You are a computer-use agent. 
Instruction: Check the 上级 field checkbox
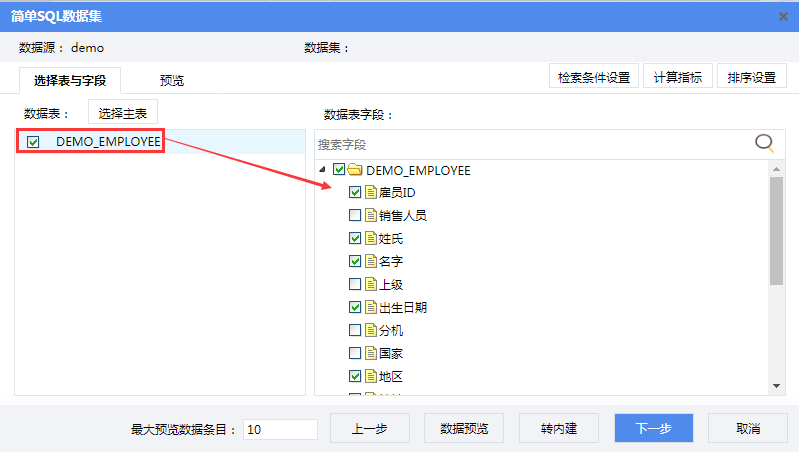pyautogui.click(x=354, y=285)
